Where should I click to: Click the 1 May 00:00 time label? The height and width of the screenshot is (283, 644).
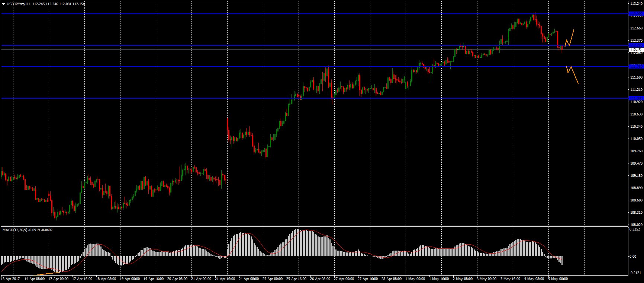pos(416,279)
